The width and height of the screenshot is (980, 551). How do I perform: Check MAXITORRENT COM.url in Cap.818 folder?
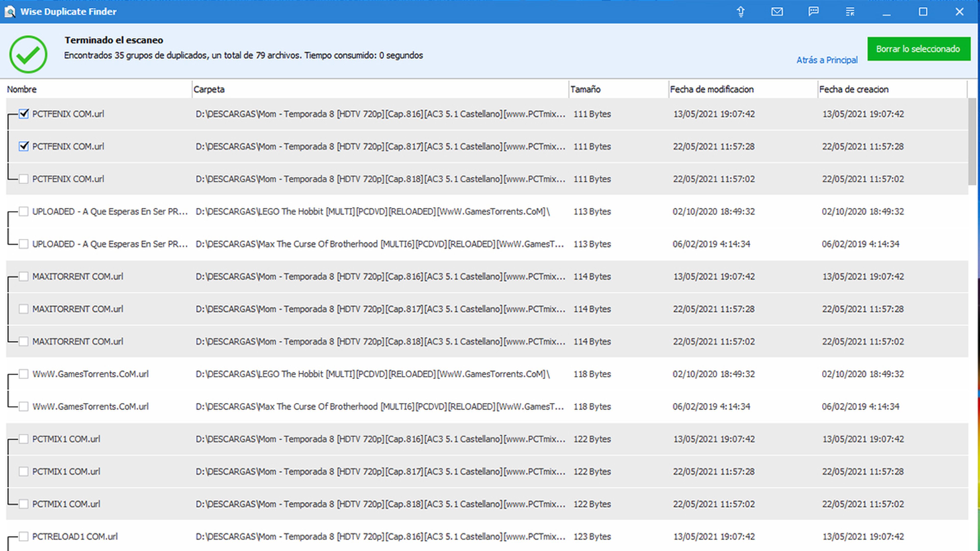point(23,342)
